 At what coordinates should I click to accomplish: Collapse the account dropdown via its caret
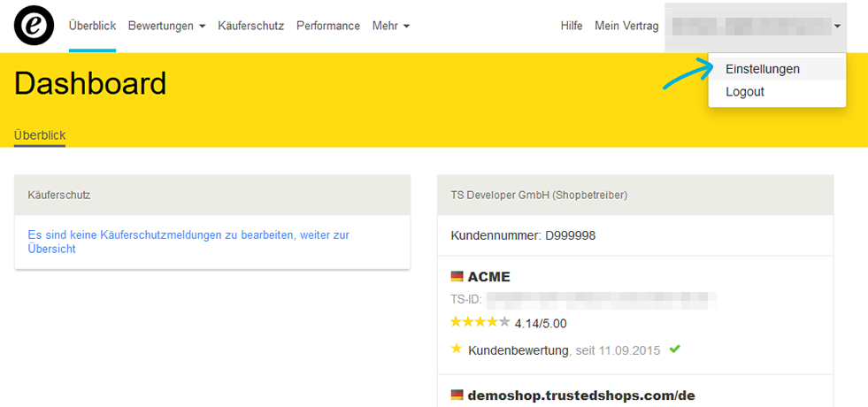click(837, 27)
